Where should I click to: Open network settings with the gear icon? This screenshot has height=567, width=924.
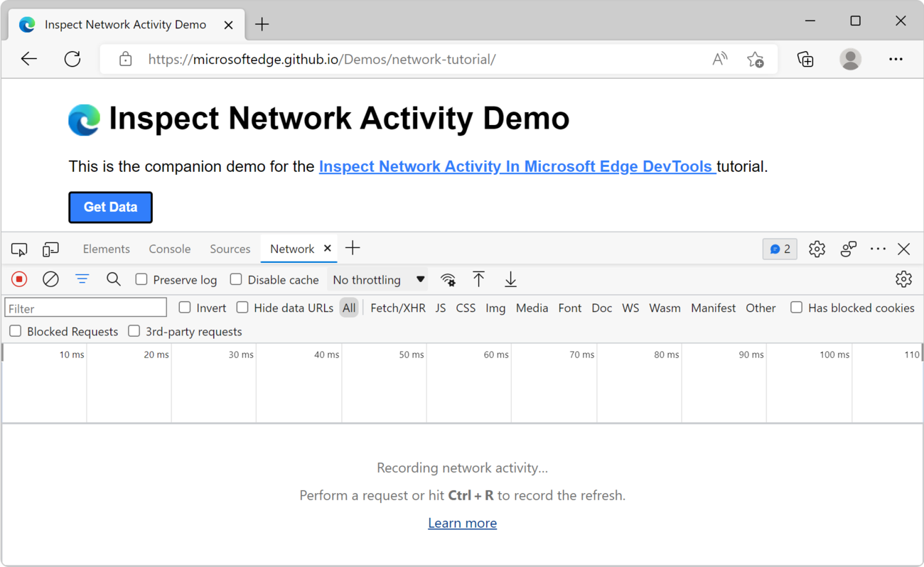point(903,279)
